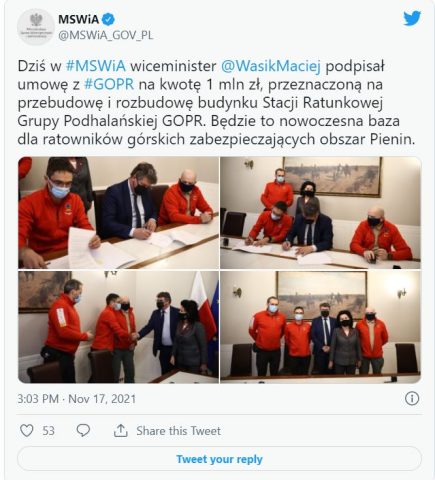
Task: Open the @WasikMaciej mention link
Action: [271, 66]
